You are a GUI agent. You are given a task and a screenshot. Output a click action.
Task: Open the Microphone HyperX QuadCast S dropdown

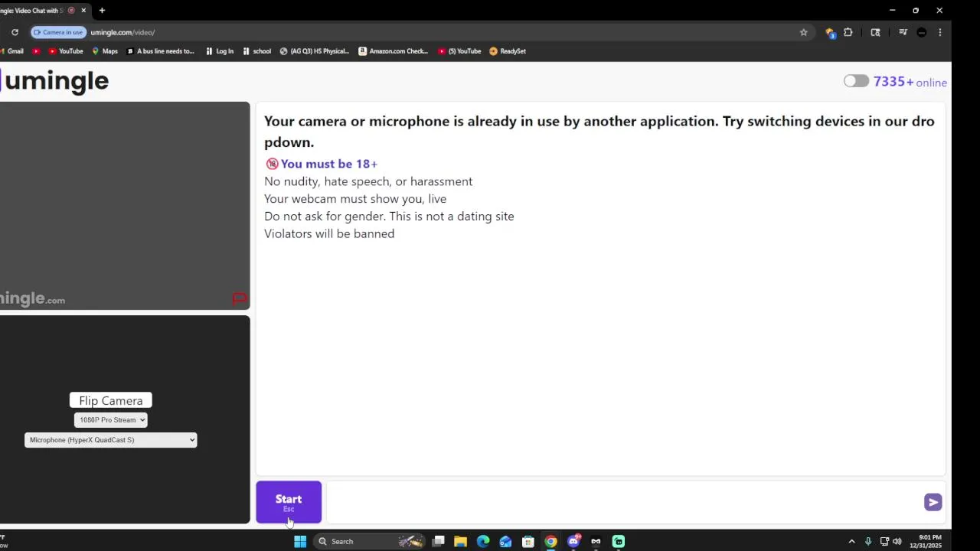[x=110, y=439]
